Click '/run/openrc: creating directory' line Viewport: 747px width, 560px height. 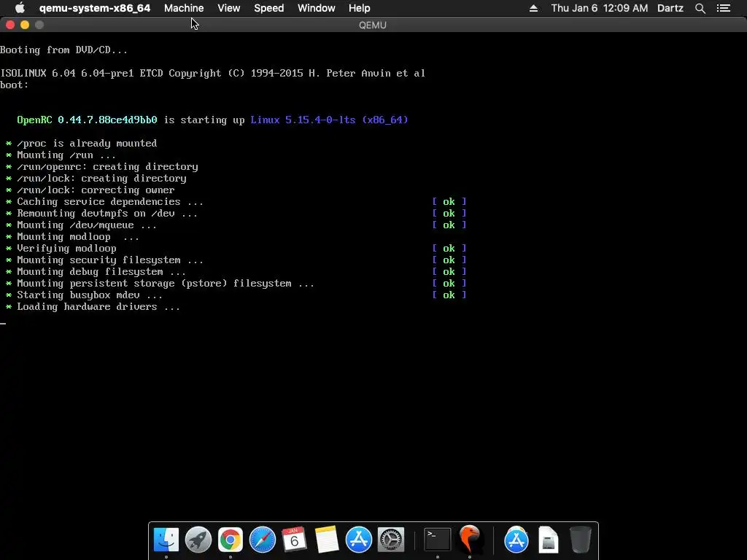click(107, 167)
